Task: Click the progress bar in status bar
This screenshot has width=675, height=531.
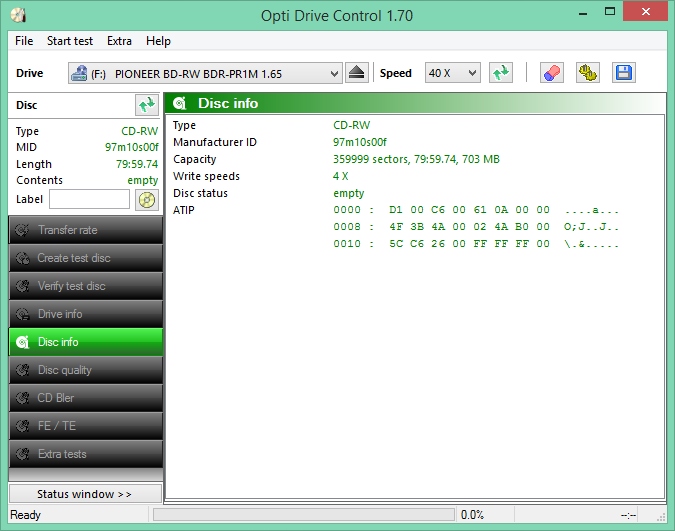Action: point(303,515)
